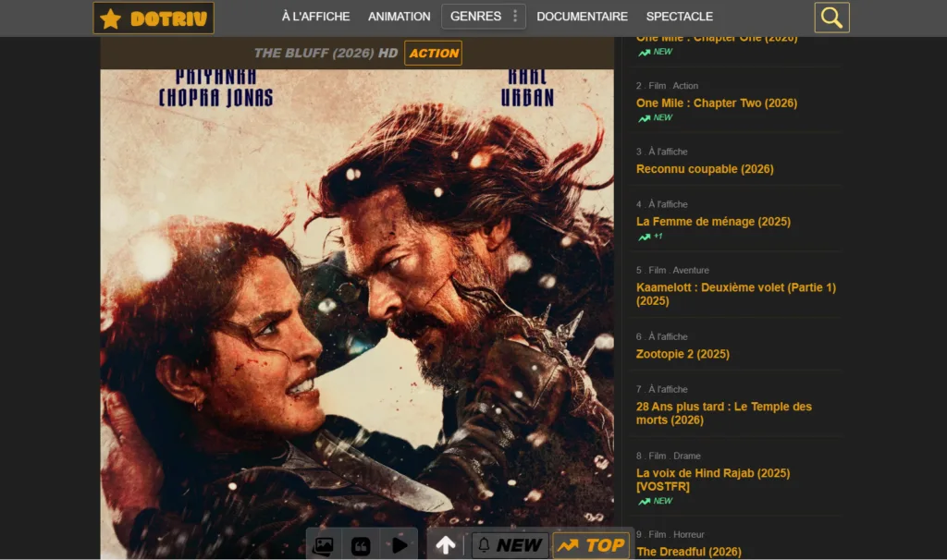Open One Mile : Chapter Two (2026)
This screenshot has height=560, width=947.
point(716,103)
